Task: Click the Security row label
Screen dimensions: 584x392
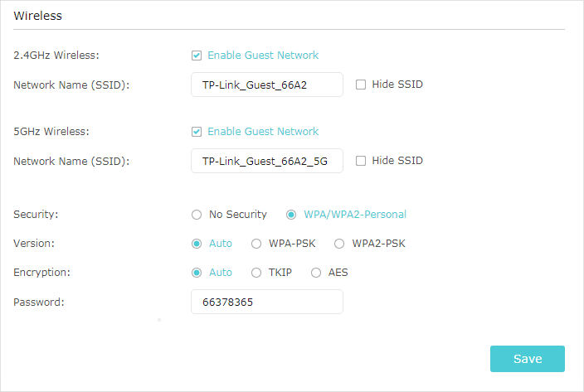Action: click(36, 215)
